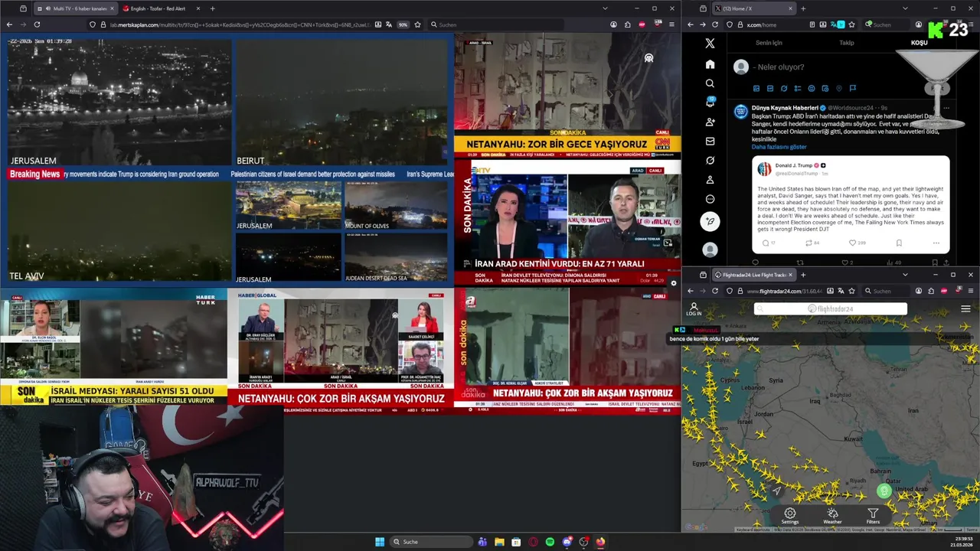Switch to English - Tzofar - Red Alert tab
Viewport: 980px width, 551px height.
pyautogui.click(x=160, y=8)
